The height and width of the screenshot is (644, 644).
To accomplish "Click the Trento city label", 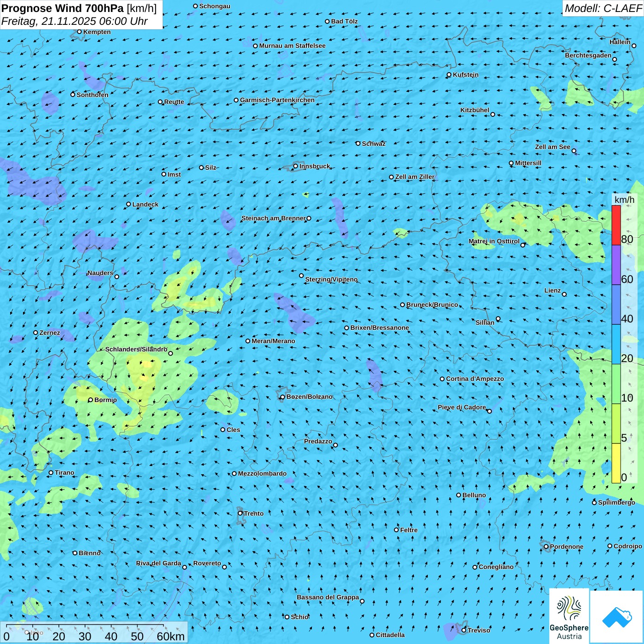I will [x=254, y=513].
